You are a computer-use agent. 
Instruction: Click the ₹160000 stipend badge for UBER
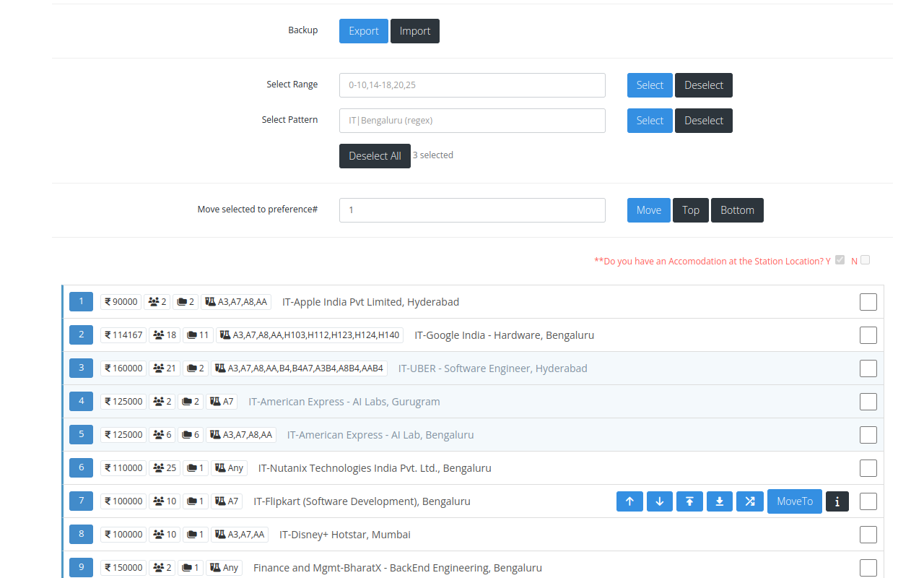(123, 368)
